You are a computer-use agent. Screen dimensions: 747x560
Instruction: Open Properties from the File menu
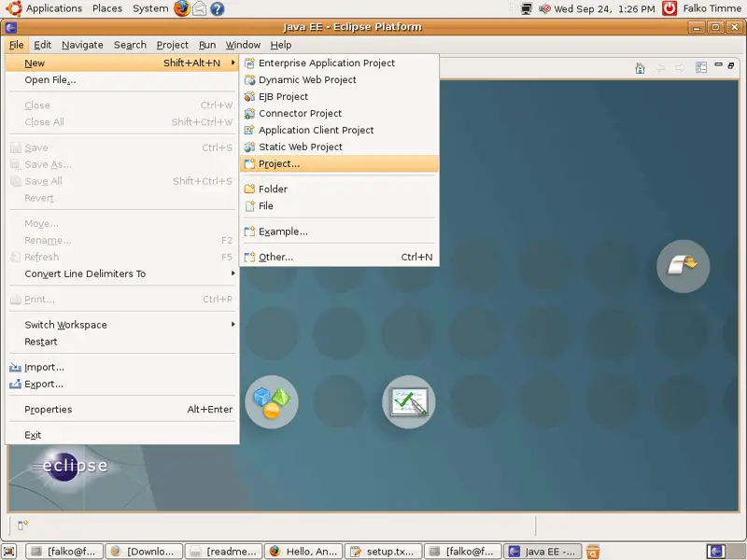122,410
